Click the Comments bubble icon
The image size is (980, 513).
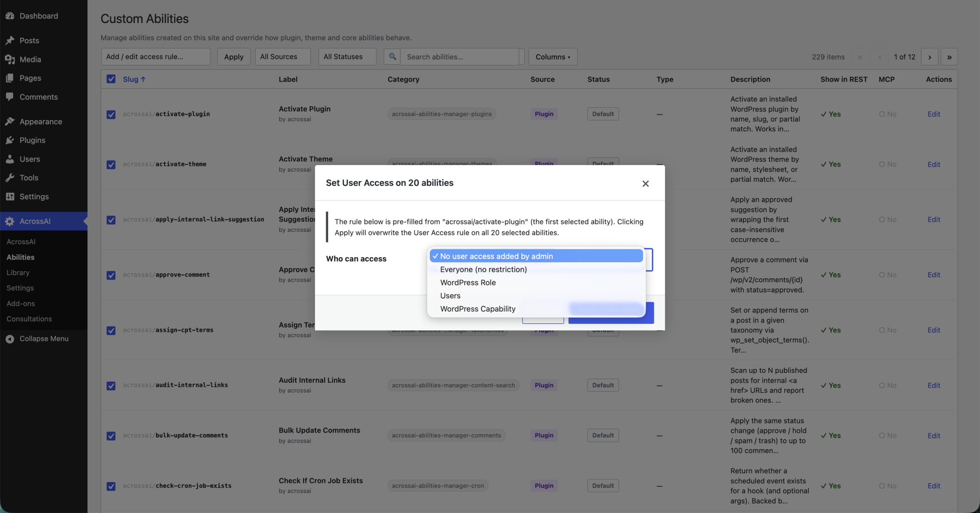coord(10,97)
